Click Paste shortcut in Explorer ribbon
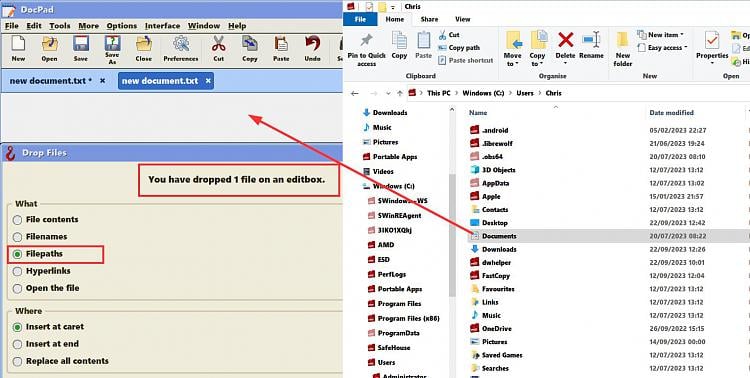 (465, 60)
